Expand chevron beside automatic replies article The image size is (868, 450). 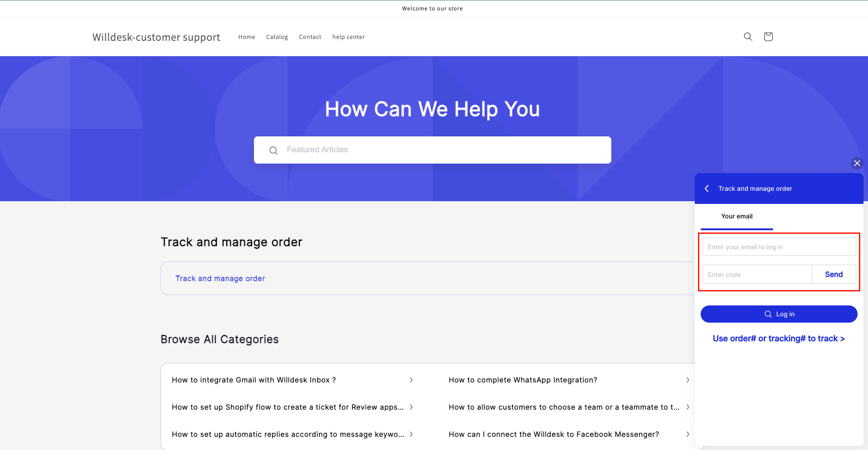[x=411, y=434]
